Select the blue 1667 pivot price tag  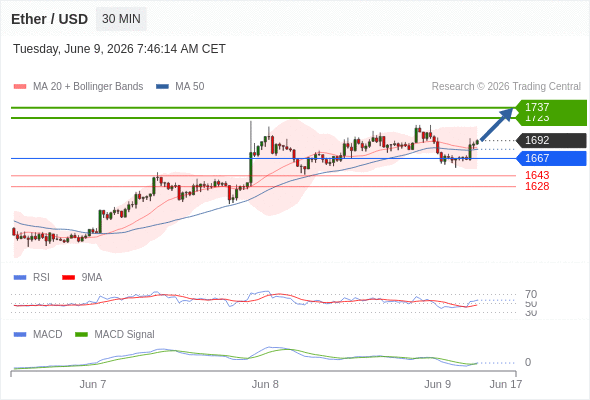pyautogui.click(x=551, y=158)
